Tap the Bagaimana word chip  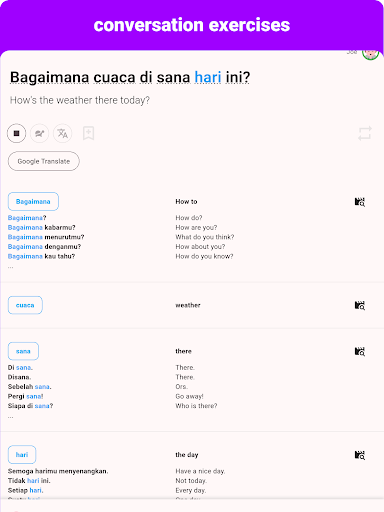[33, 201]
